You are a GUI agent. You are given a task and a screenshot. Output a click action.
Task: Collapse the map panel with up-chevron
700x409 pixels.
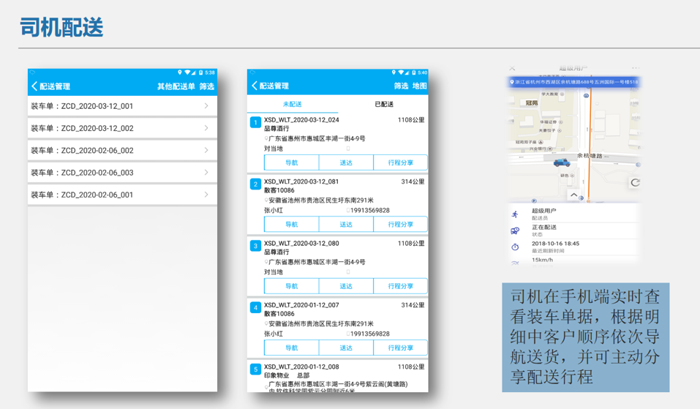(x=574, y=195)
